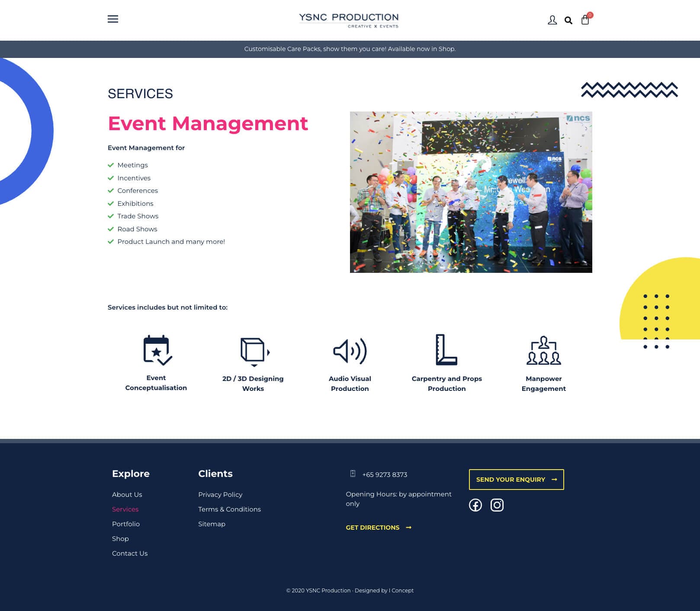Click the Event Conceptualisation label
The width and height of the screenshot is (700, 611).
[x=156, y=383]
